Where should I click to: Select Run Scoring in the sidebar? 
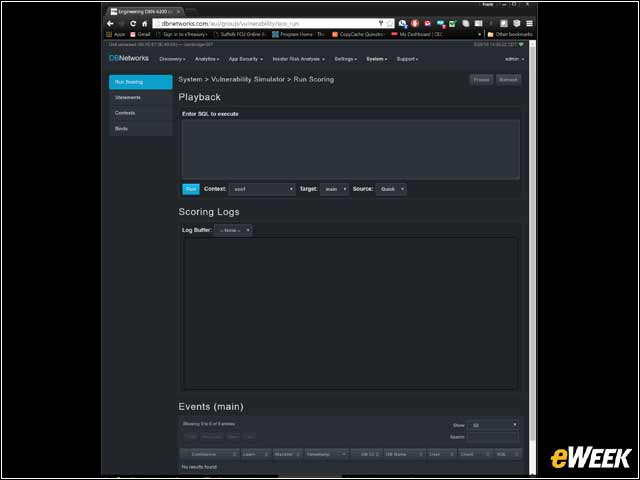pos(141,82)
